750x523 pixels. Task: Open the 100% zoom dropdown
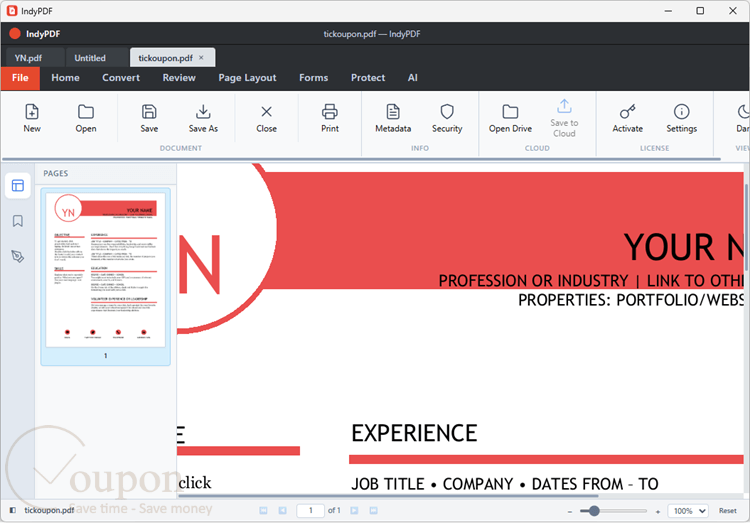point(688,511)
